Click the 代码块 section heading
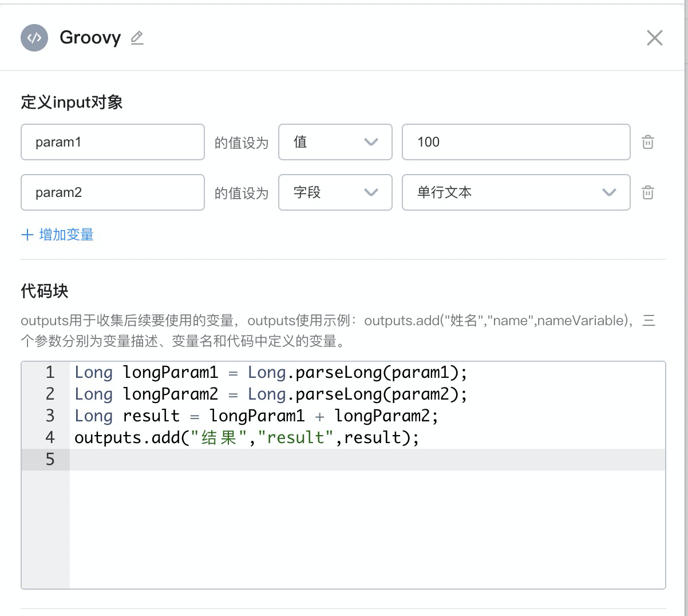The height and width of the screenshot is (616, 688). click(x=45, y=291)
